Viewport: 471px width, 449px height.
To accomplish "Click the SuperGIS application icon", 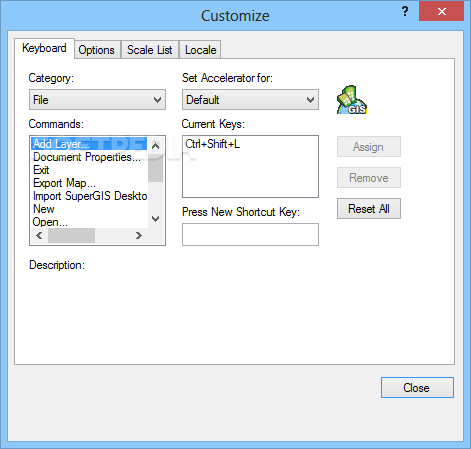I will click(352, 100).
